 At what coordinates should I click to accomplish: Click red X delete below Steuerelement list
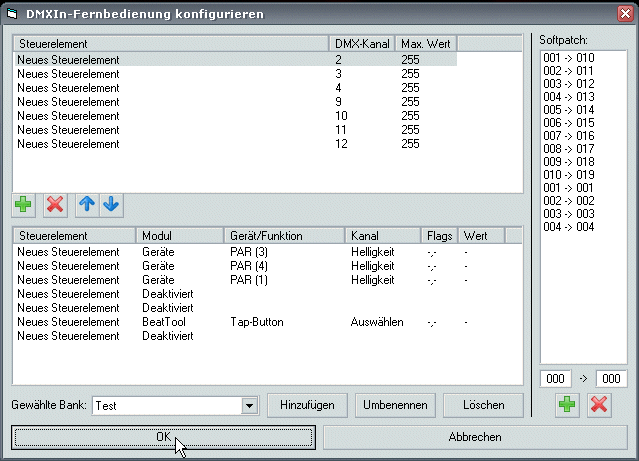pos(55,204)
